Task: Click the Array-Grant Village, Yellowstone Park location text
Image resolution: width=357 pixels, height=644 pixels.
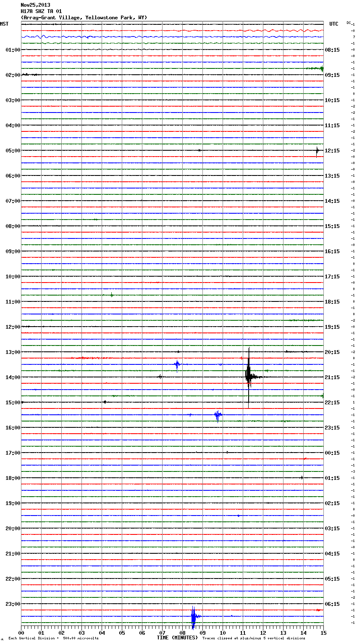Action: (x=84, y=18)
